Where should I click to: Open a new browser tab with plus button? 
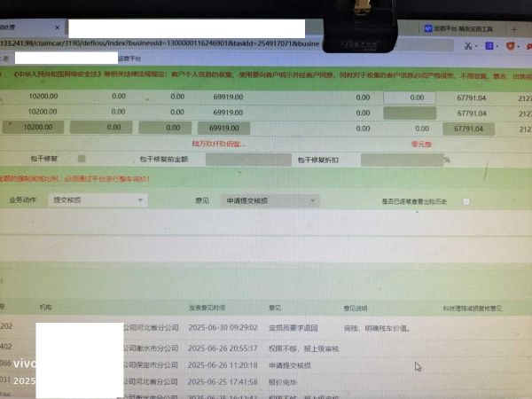(514, 30)
